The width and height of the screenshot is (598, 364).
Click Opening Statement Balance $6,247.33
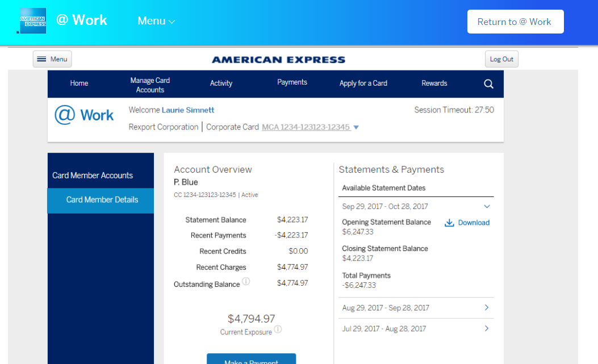[x=358, y=232]
